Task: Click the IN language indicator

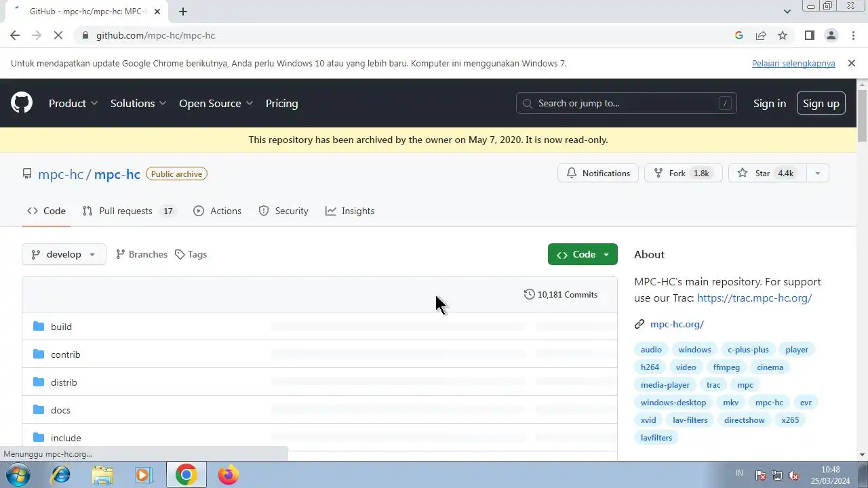Action: tap(739, 473)
